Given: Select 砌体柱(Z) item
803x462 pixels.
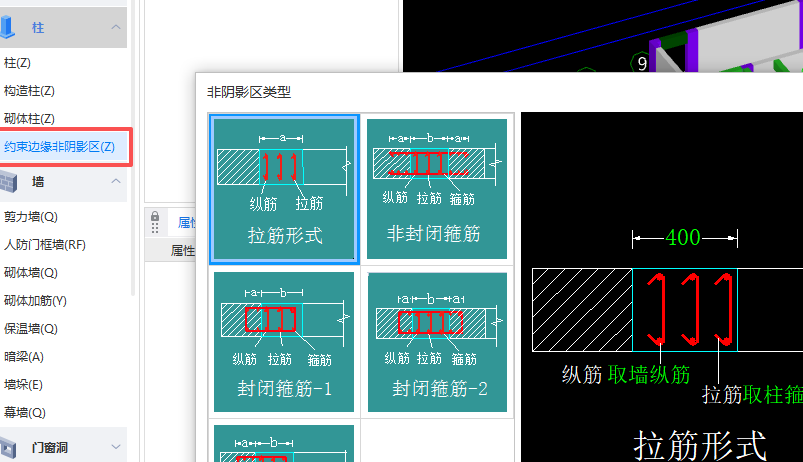Looking at the screenshot, I should tap(29, 118).
